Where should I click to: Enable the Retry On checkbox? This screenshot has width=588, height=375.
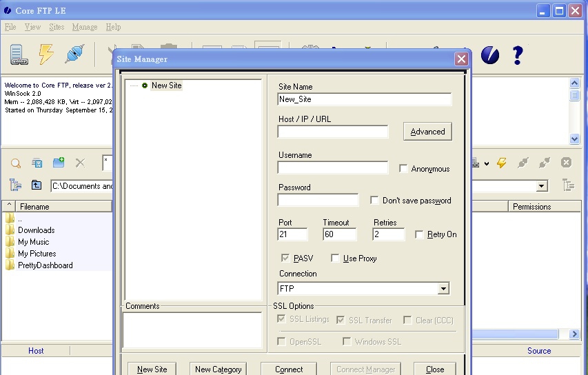(419, 234)
